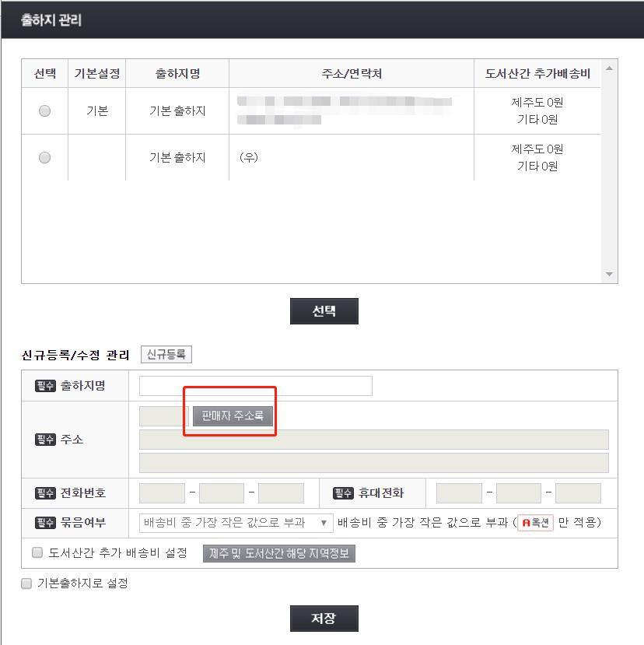Click the 저장 save button
Image resolution: width=644 pixels, height=645 pixels.
[324, 619]
